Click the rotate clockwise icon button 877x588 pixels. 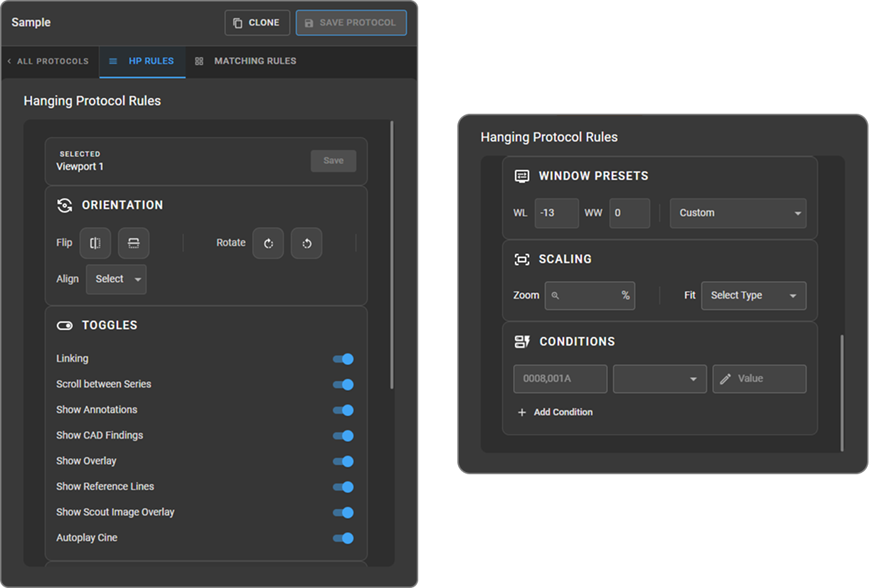point(268,243)
